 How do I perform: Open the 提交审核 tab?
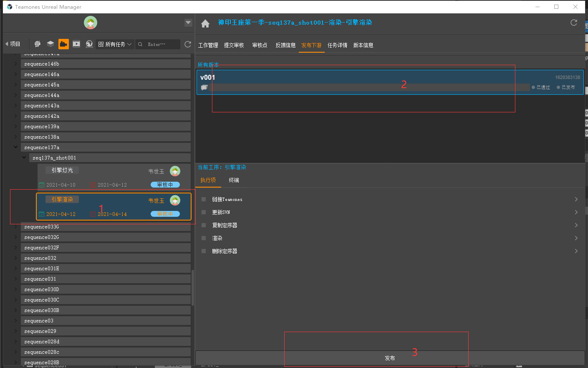click(234, 45)
